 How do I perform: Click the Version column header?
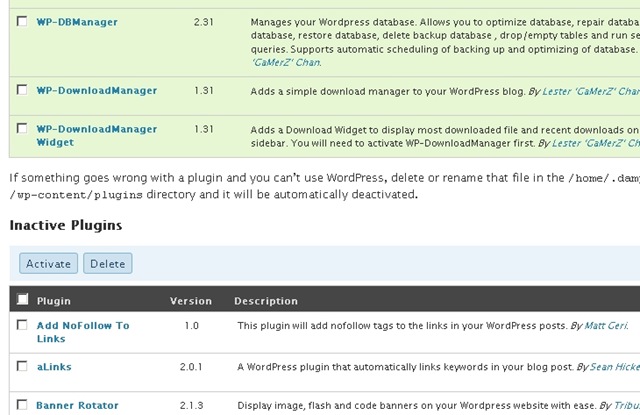[191, 301]
